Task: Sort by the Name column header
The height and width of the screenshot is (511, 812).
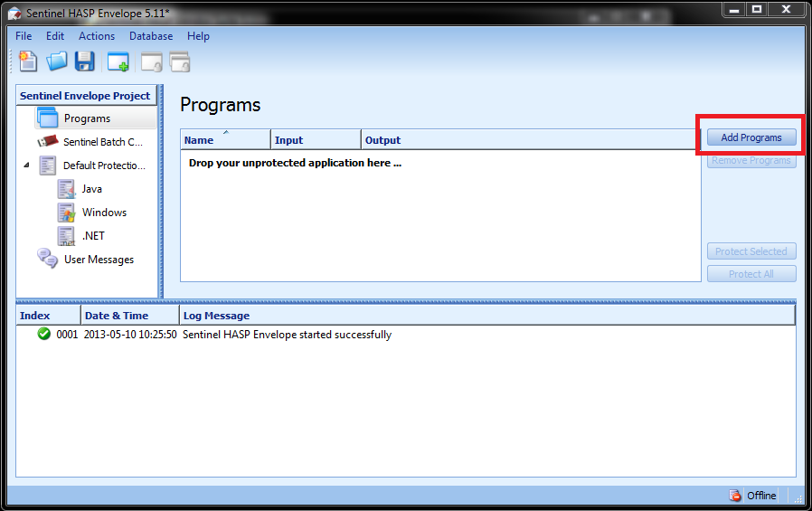Action: (x=225, y=140)
